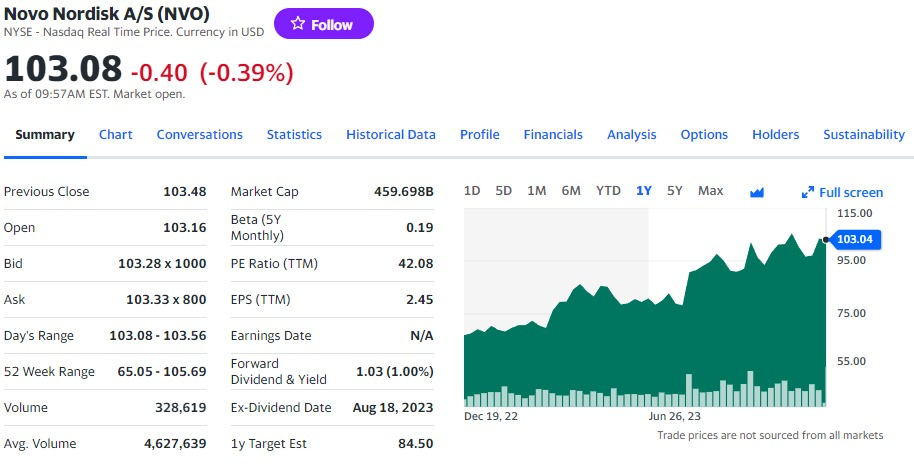Open the Profile tab
The height and width of the screenshot is (468, 914).
pyautogui.click(x=480, y=135)
